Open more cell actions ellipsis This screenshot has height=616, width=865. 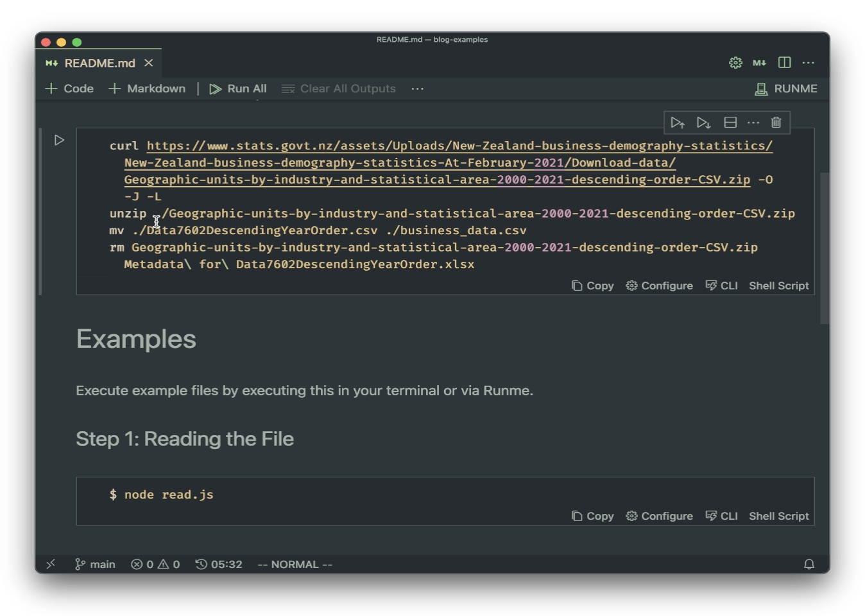click(753, 123)
